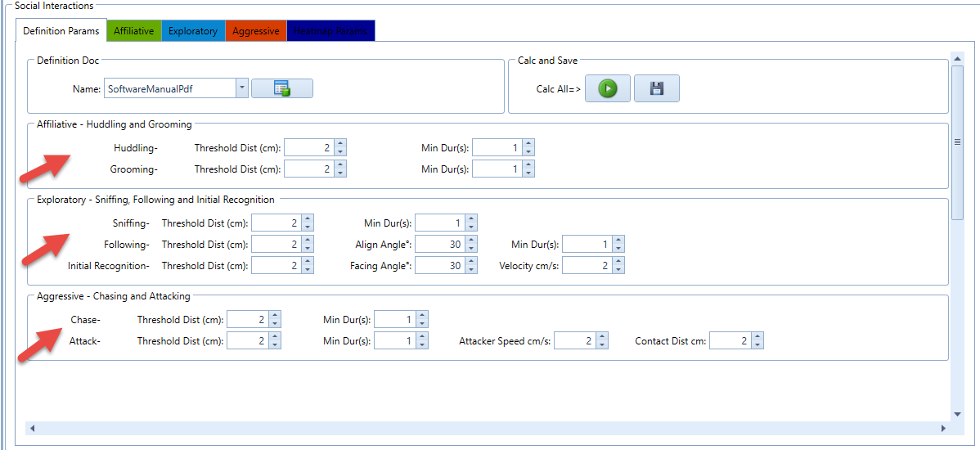Increase Following Align Angle value
The height and width of the screenshot is (450, 980).
click(471, 240)
